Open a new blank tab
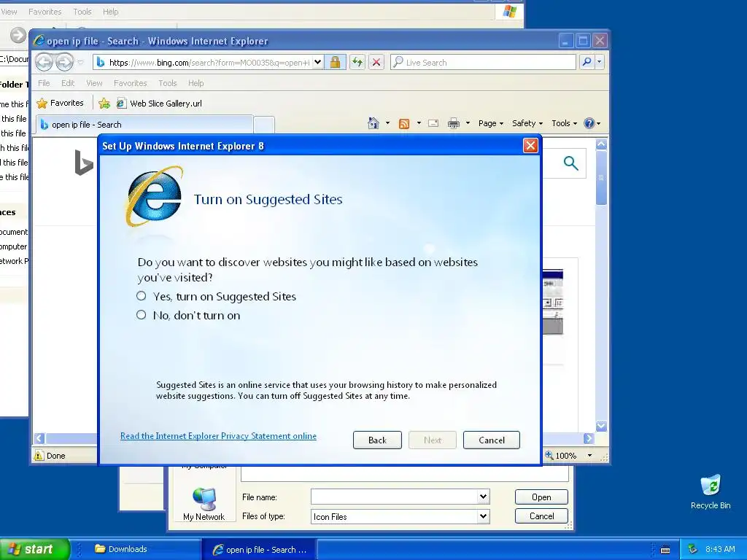 [264, 125]
